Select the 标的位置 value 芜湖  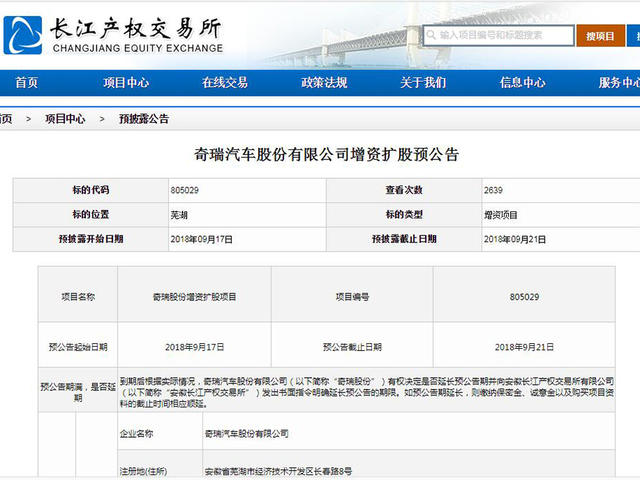coord(179,215)
